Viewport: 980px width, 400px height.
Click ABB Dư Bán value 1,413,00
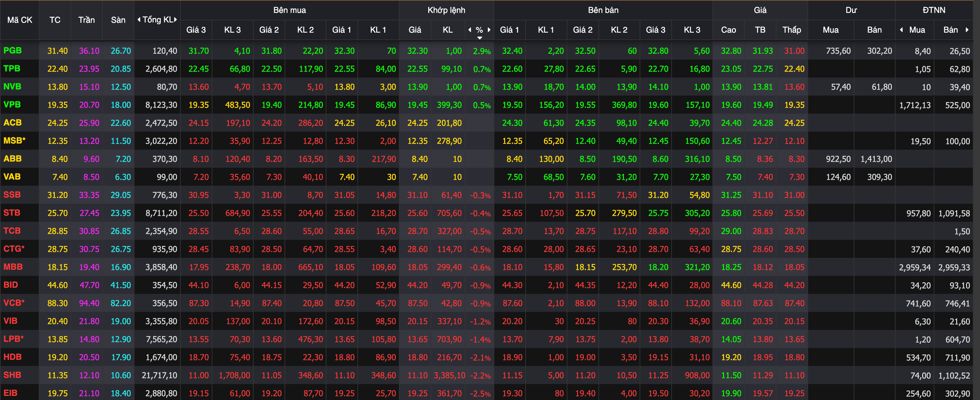click(876, 159)
